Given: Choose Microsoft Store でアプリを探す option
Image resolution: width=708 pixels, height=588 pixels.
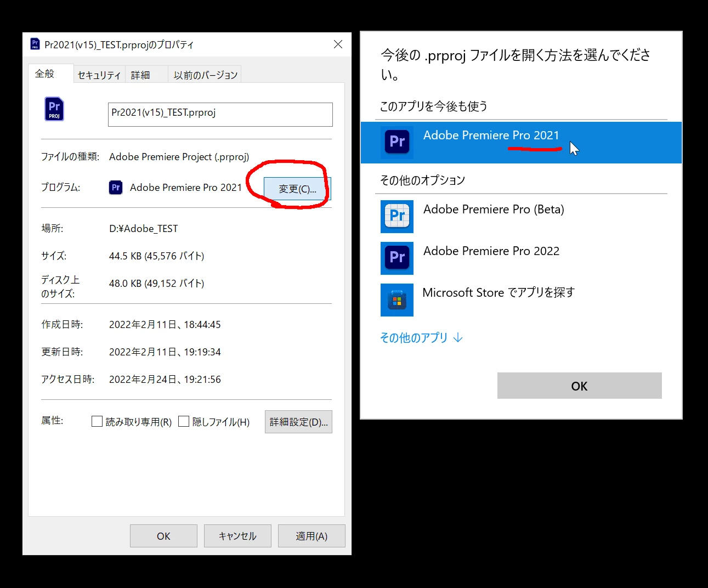Looking at the screenshot, I should (499, 293).
